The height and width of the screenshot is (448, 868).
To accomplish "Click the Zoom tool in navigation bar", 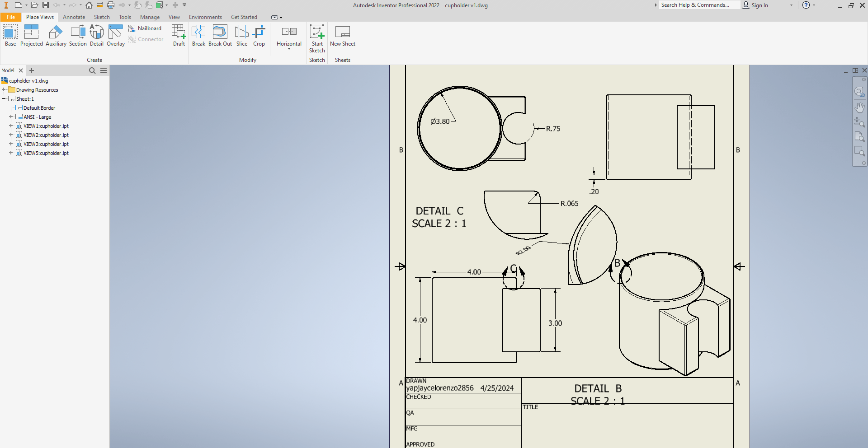I will pyautogui.click(x=859, y=121).
